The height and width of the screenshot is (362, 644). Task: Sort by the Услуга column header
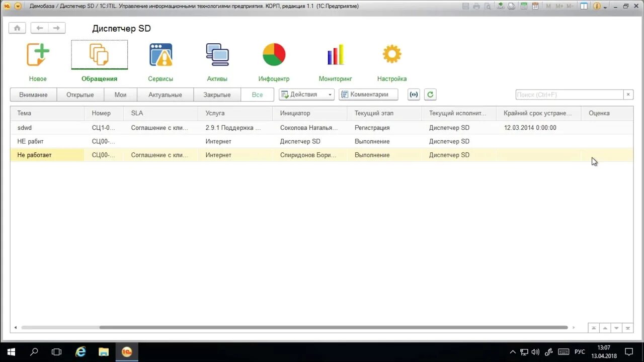click(235, 113)
